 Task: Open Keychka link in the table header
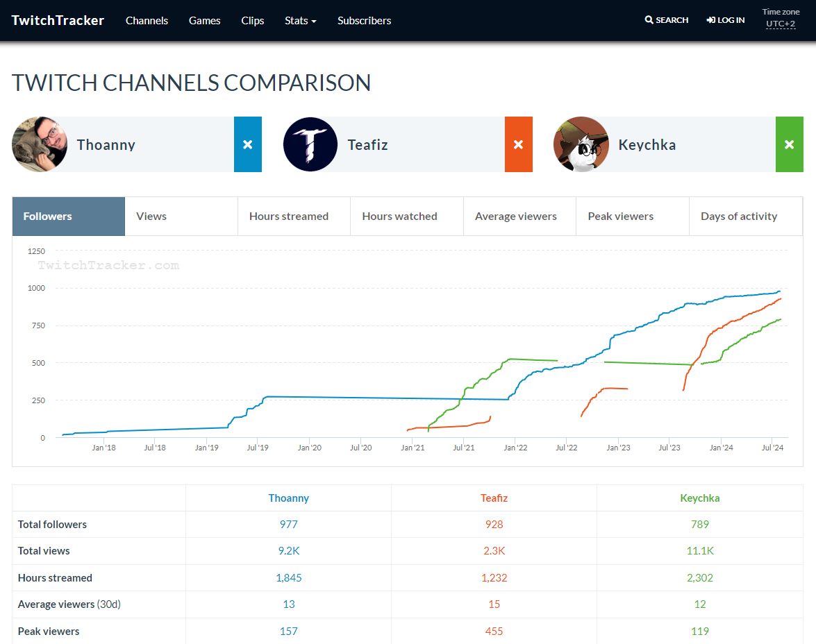point(699,498)
